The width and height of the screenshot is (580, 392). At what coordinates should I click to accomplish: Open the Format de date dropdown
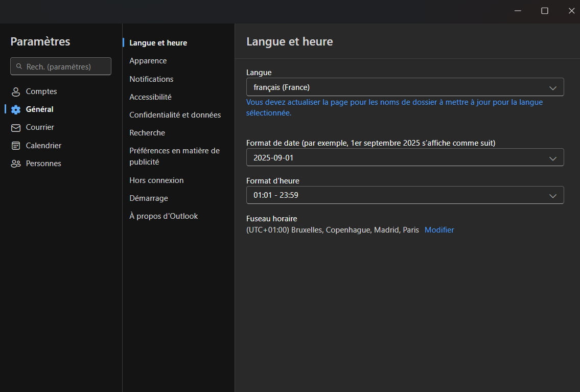[x=405, y=158]
